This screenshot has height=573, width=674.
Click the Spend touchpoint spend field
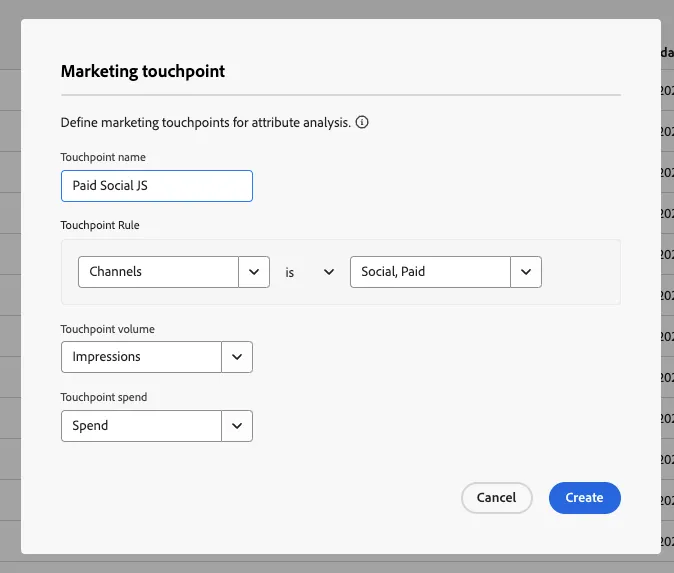141,426
